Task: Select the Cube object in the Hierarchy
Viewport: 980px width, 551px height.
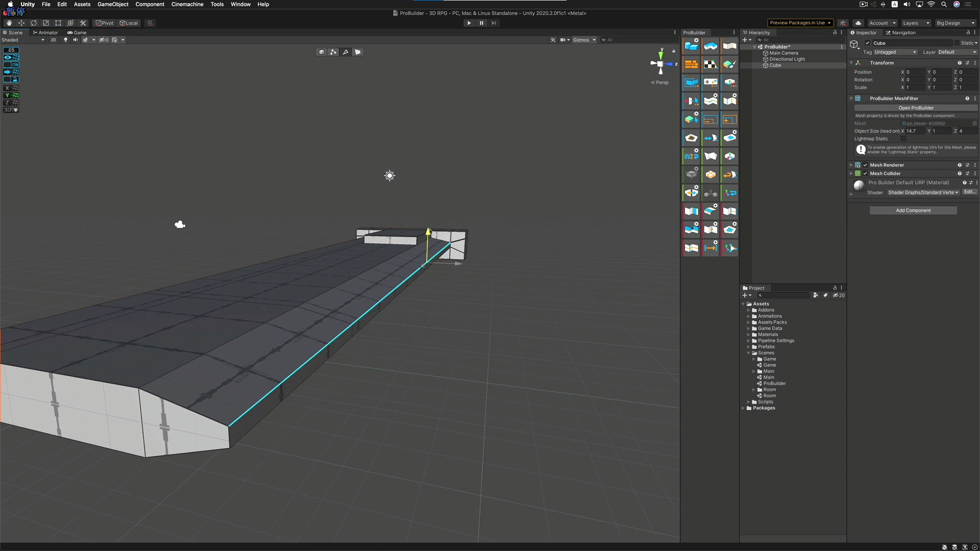Action: click(775, 65)
